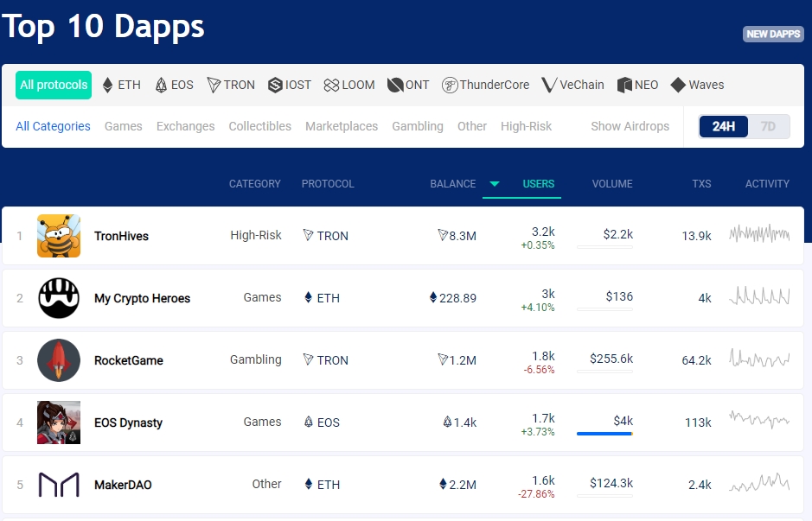Sort by the USERS column header
The image size is (812, 521).
point(539,184)
